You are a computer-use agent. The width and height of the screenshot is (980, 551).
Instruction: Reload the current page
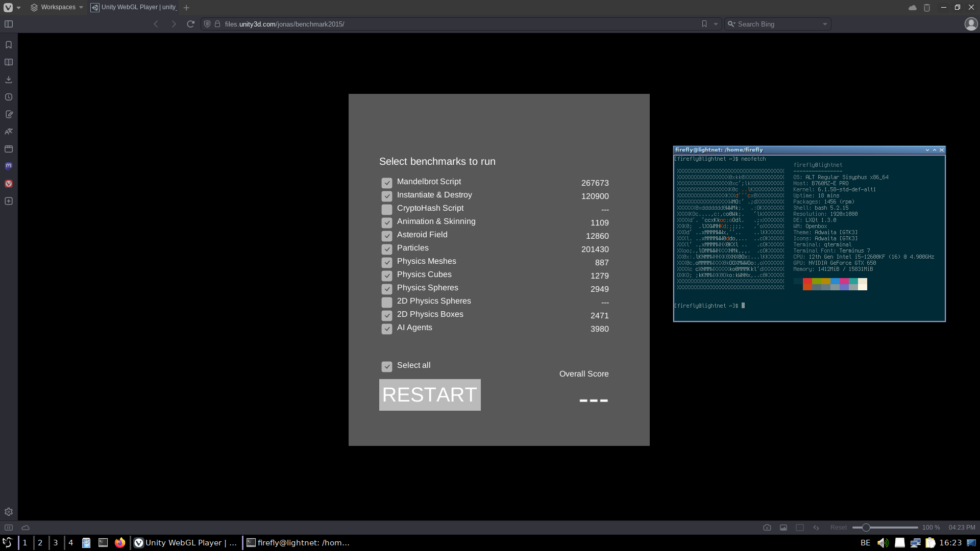click(x=191, y=24)
